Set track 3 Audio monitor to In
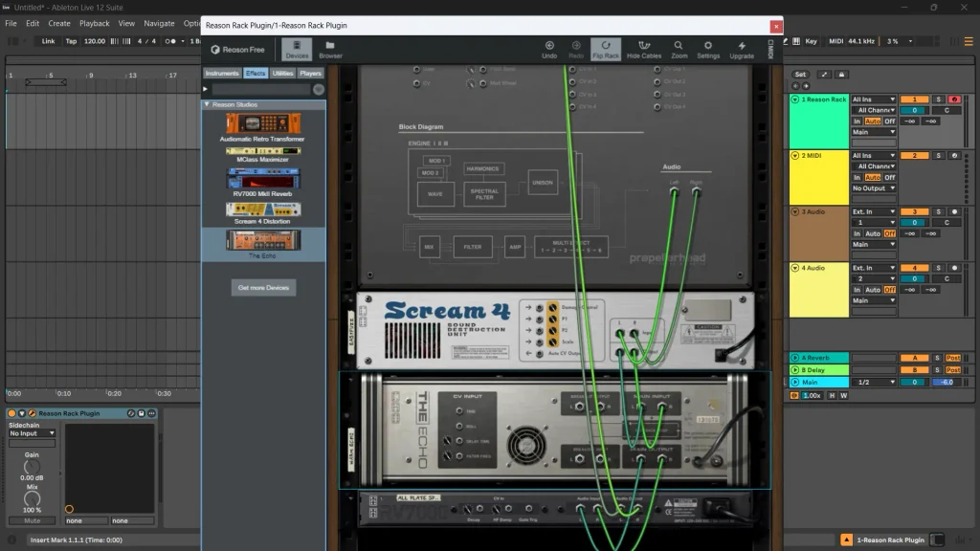Viewport: 980px width, 551px height. [857, 233]
